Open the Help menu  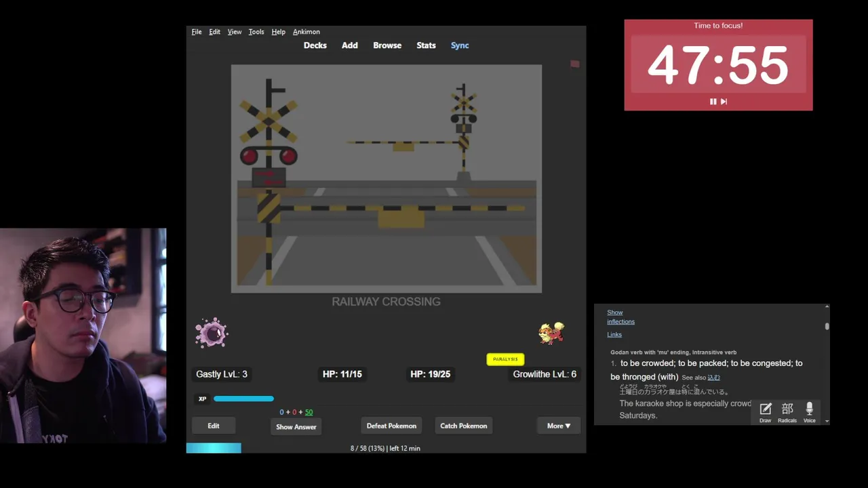tap(278, 32)
